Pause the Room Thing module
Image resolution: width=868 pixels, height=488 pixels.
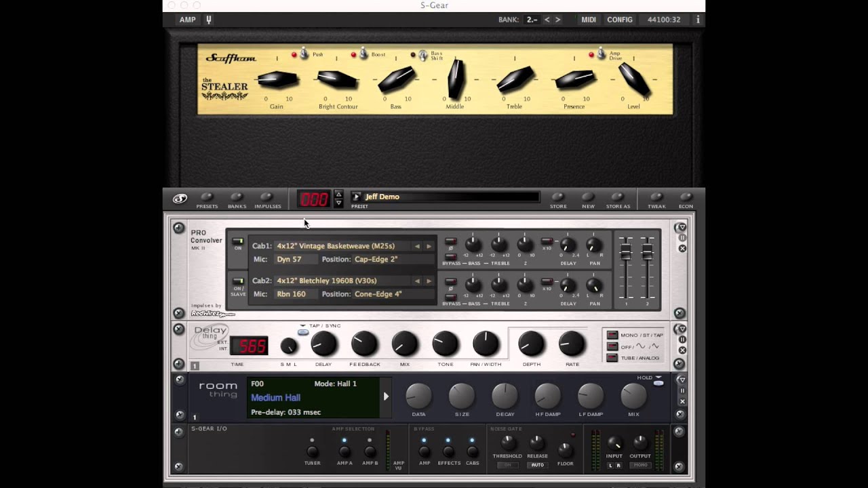click(682, 390)
